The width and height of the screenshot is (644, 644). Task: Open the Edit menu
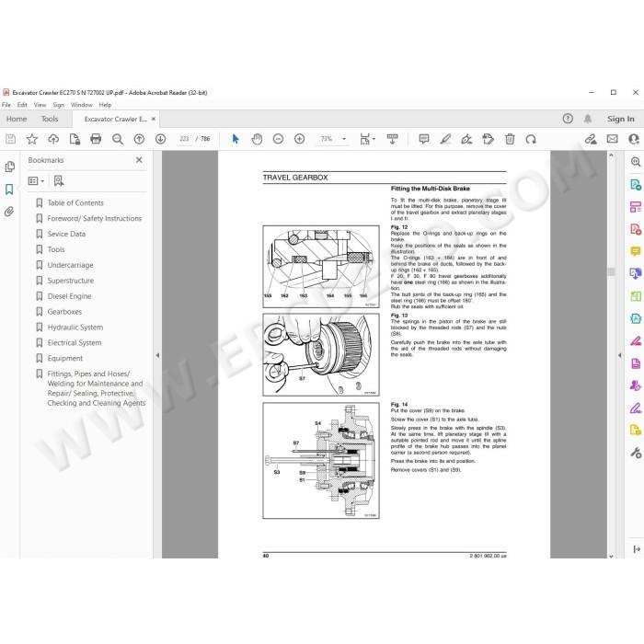[x=22, y=105]
